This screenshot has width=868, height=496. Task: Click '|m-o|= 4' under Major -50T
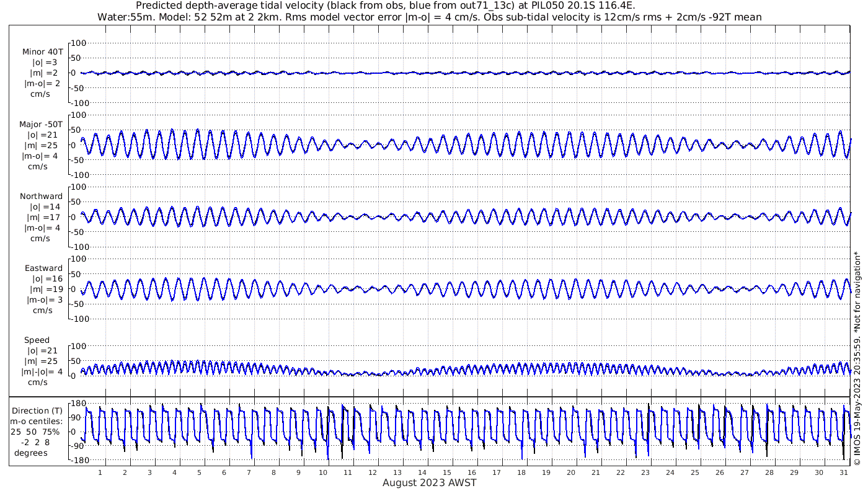[x=40, y=156]
